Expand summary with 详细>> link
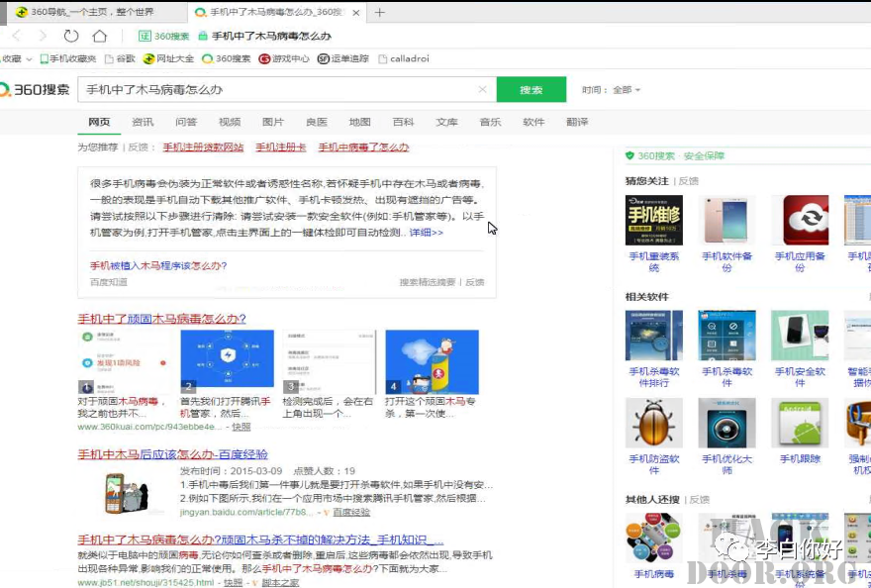Viewport: 871px width, 588px height. click(x=426, y=233)
